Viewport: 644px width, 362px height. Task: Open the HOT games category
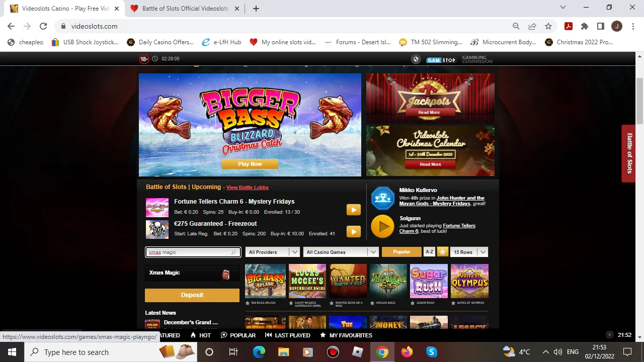pos(200,335)
